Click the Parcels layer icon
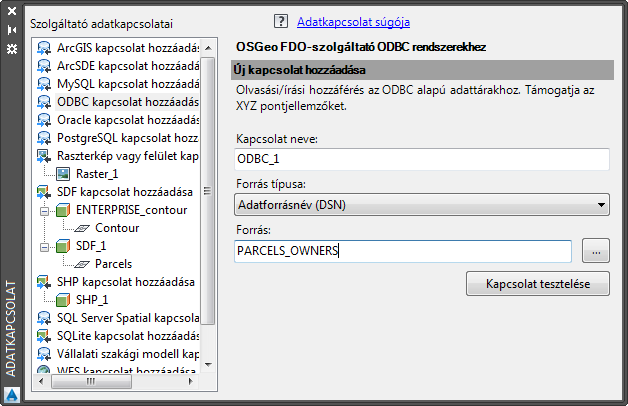This screenshot has width=628, height=406. (82, 264)
